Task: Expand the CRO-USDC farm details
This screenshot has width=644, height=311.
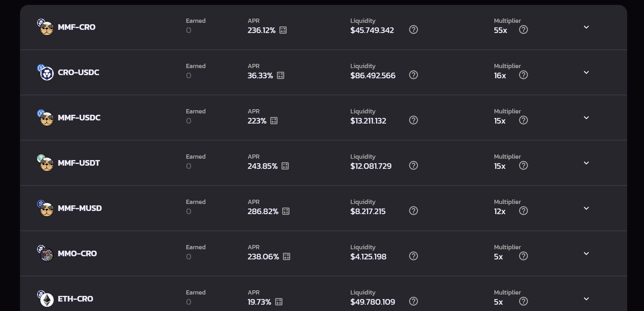Action: tap(586, 72)
